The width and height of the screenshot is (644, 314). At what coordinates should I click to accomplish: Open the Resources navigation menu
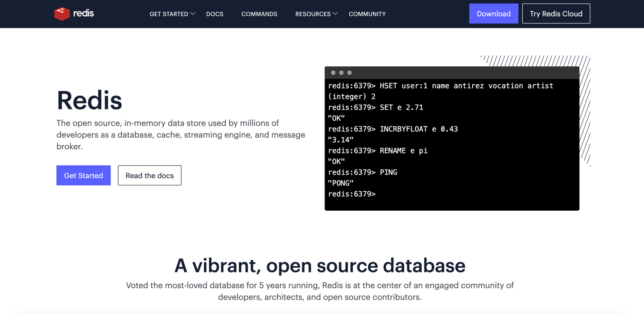(316, 14)
